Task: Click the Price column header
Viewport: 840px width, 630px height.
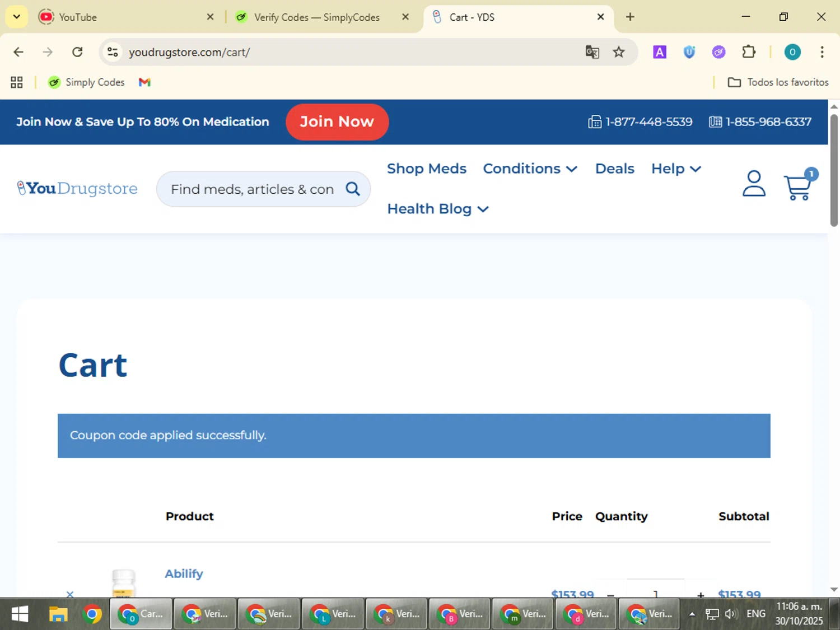Action: (x=567, y=516)
